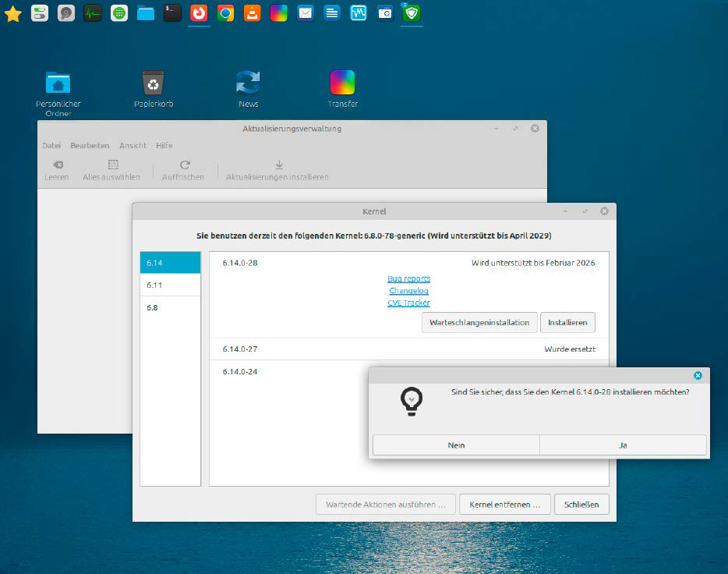This screenshot has height=574, width=728.
Task: Open Google Chrome from the panel
Action: click(225, 12)
